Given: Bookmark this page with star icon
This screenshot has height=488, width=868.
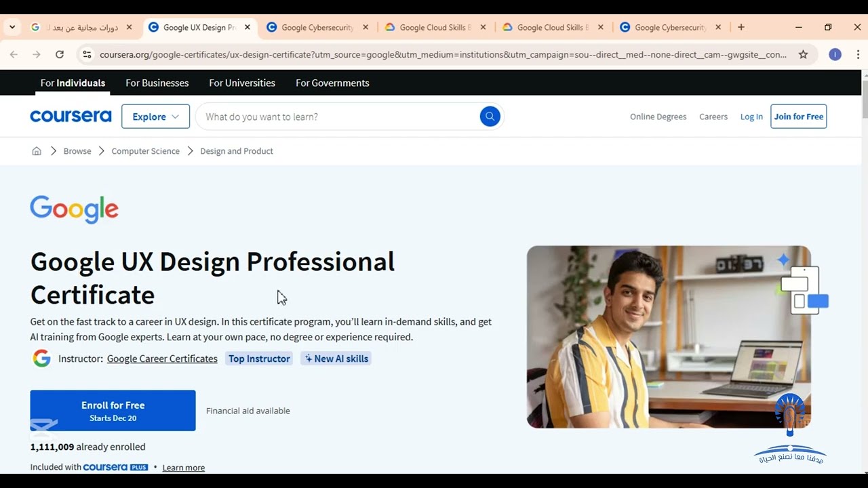Looking at the screenshot, I should pyautogui.click(x=804, y=54).
